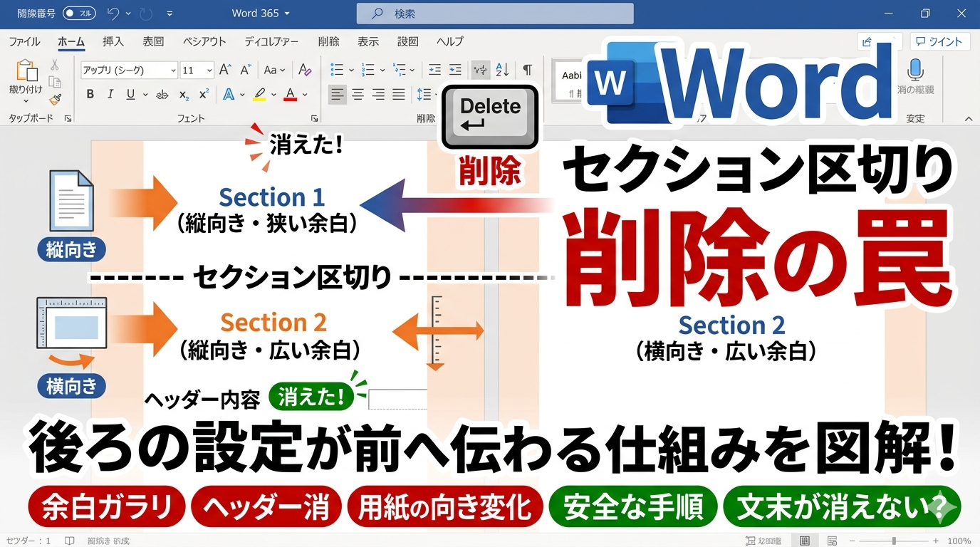Open the 表示 ribbon tab
Viewport: 980px width, 547px height.
coord(368,41)
